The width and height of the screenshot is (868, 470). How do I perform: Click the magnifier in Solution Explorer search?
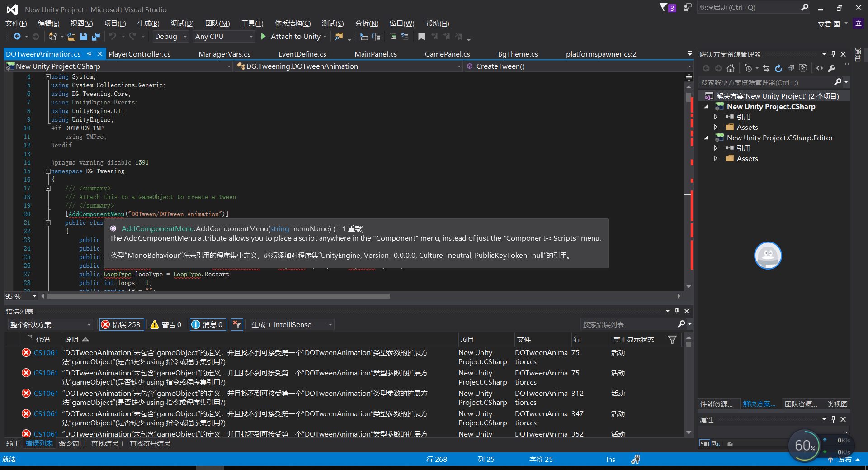838,82
